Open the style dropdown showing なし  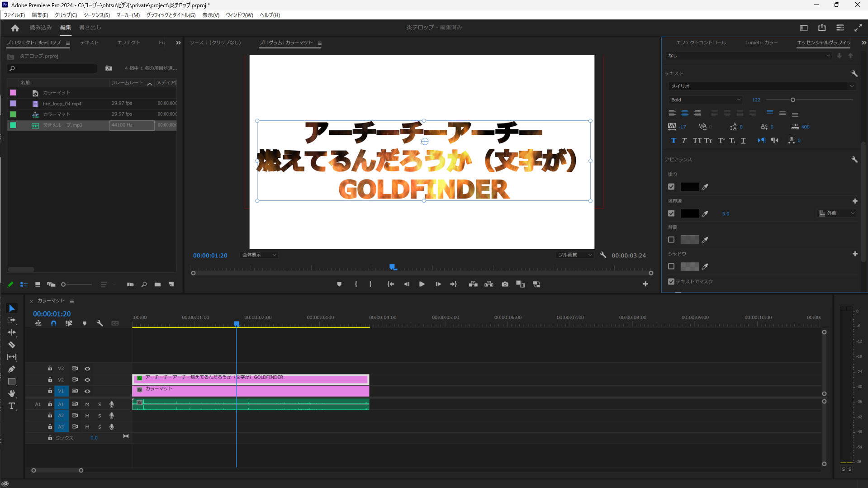click(749, 56)
